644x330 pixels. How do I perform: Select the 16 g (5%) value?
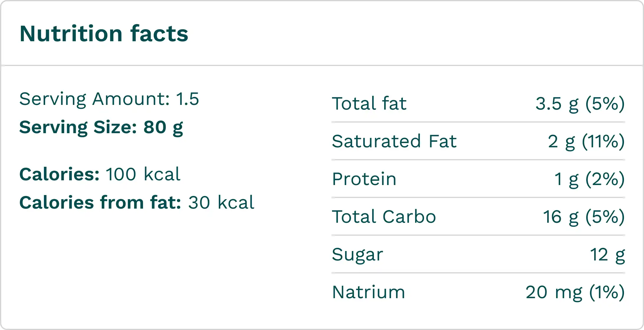click(584, 217)
